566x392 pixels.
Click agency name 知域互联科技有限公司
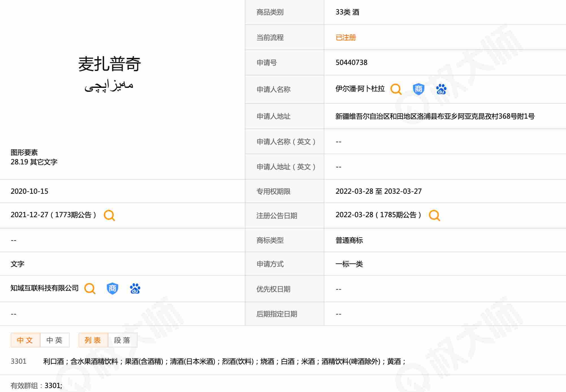(x=44, y=288)
